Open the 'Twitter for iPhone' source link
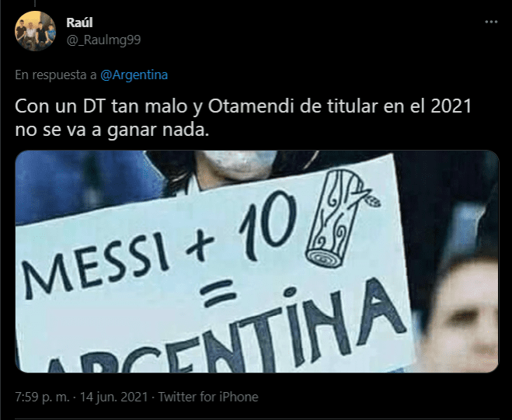Screen dimensions: 512x420 pos(208,397)
